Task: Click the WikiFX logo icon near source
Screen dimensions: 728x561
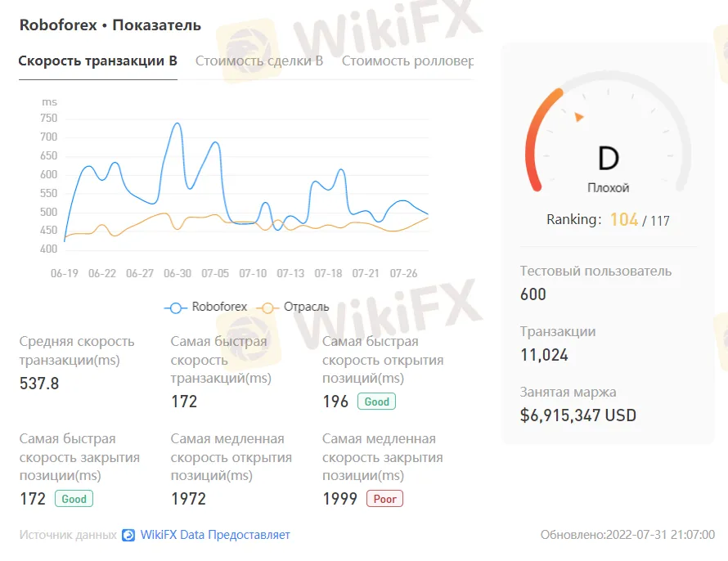Action: pos(128,536)
